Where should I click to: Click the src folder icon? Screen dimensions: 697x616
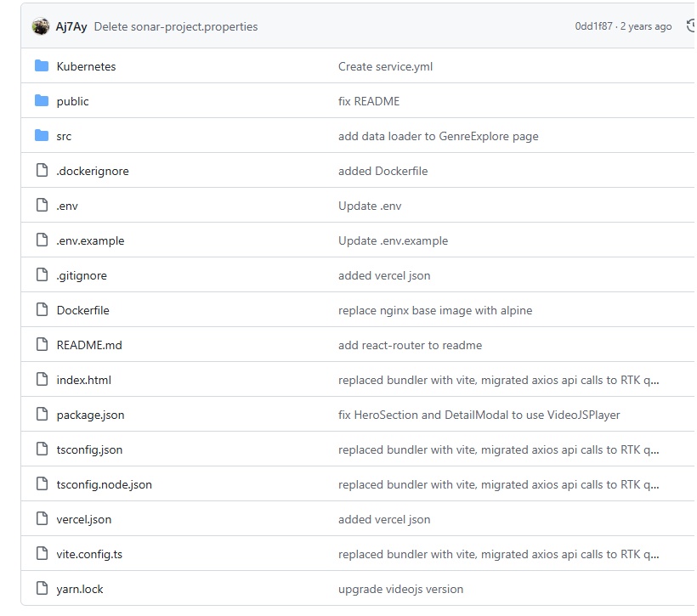pos(42,136)
